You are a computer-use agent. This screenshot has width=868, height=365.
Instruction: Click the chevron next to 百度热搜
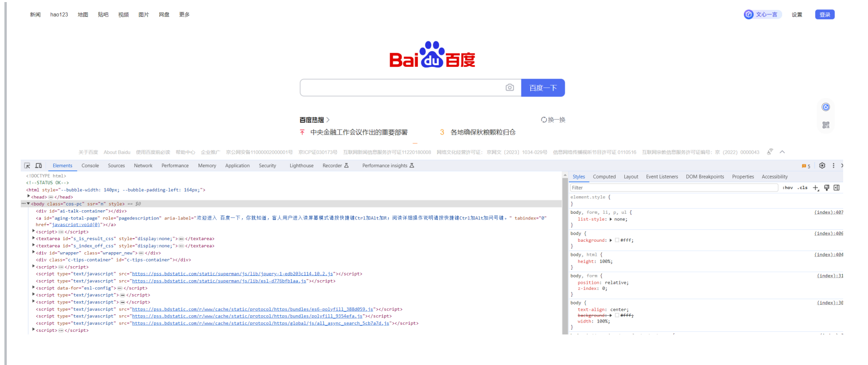327,120
